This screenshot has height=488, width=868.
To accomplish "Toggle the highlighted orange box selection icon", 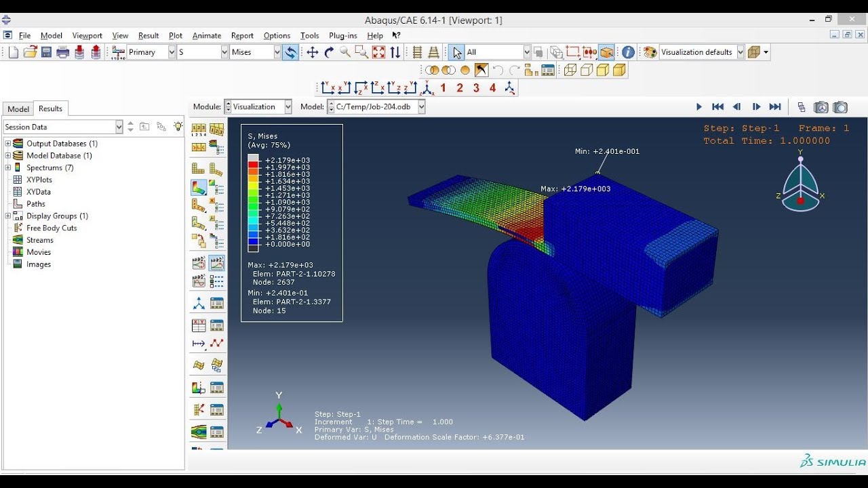I will click(x=607, y=52).
